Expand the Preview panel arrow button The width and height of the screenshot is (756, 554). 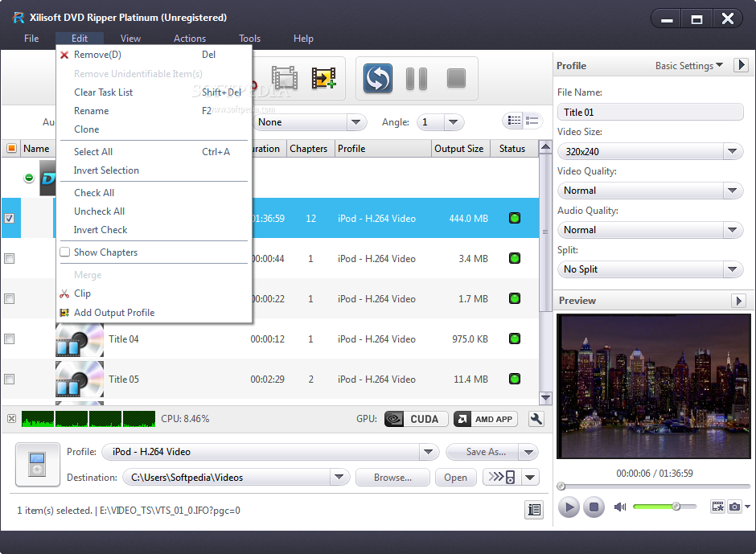tap(738, 301)
